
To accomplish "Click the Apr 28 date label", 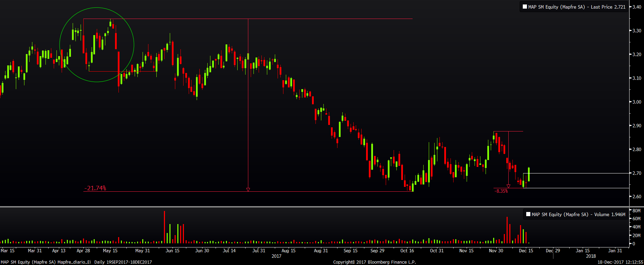I will coord(83,251).
